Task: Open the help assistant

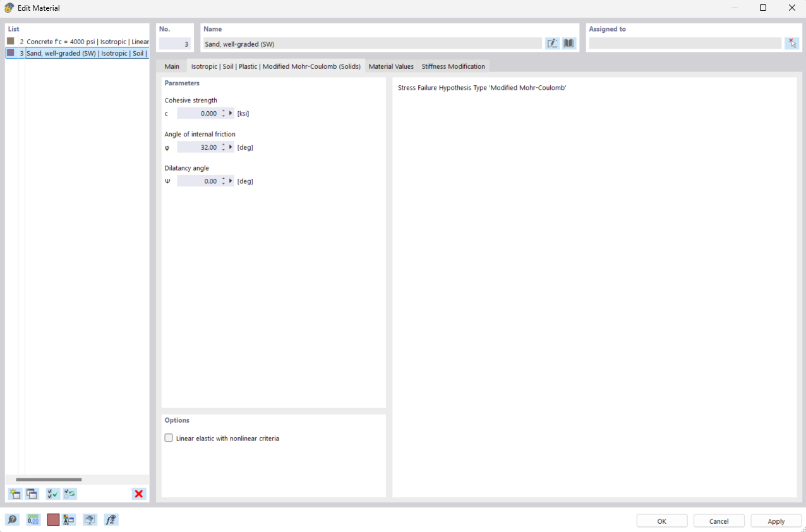Action: tap(12, 519)
